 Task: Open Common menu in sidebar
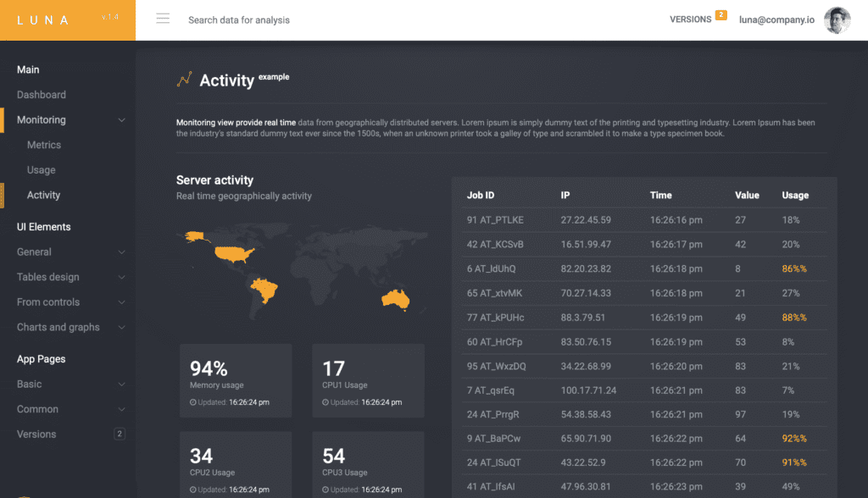(37, 409)
